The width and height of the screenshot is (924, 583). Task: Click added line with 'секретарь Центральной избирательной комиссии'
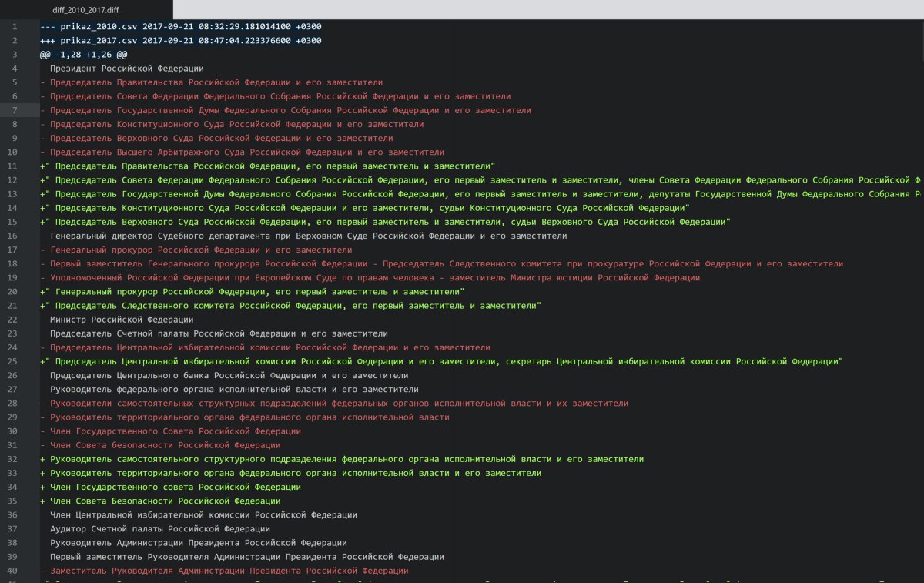[x=442, y=361]
